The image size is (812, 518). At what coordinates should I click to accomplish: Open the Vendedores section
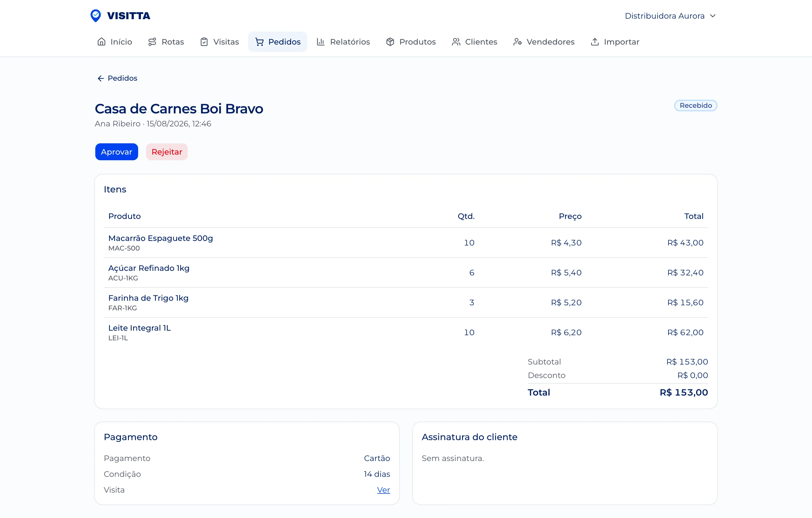(x=544, y=42)
